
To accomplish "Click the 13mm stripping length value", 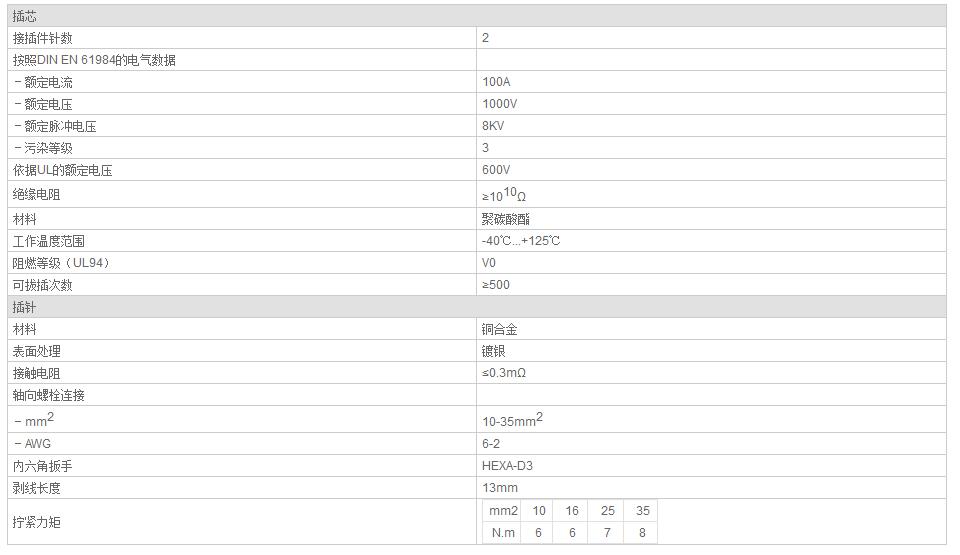I will coord(500,488).
